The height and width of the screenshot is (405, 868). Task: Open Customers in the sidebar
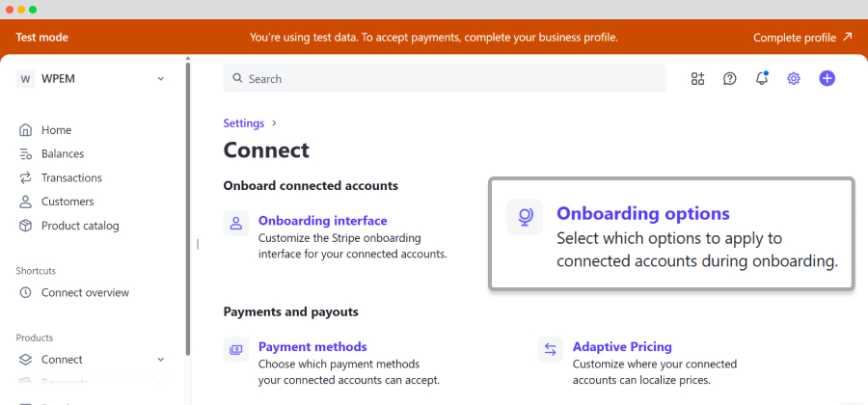[68, 202]
